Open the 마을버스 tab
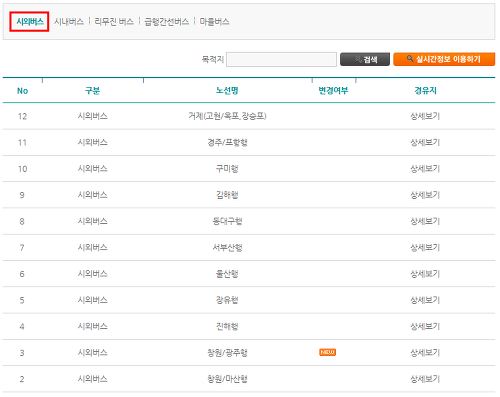Viewport: 500px width, 397px height. [x=214, y=22]
